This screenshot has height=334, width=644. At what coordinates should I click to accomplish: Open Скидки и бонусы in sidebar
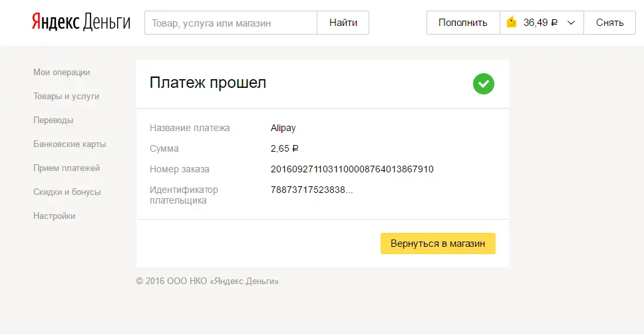pyautogui.click(x=67, y=192)
